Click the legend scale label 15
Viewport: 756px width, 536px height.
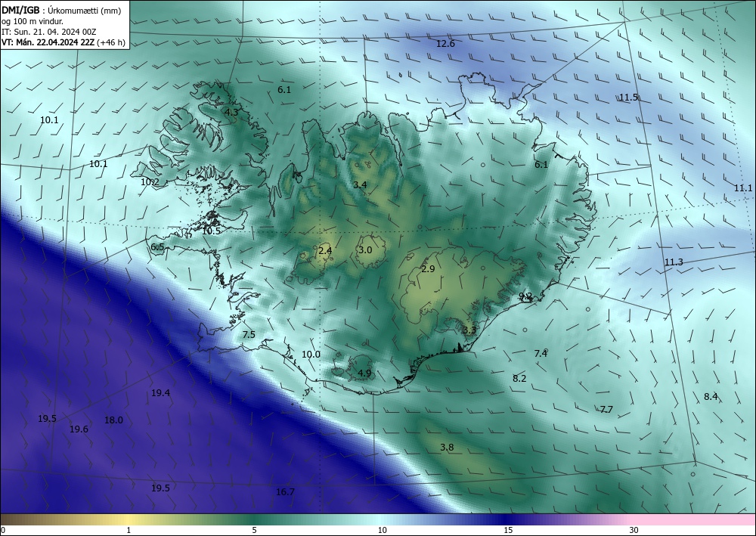pos(508,531)
